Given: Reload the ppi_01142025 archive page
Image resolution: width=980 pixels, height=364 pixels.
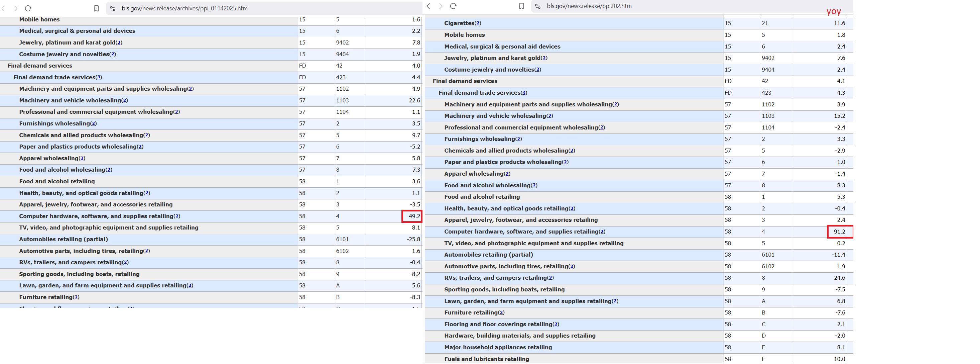Looking at the screenshot, I should [x=28, y=8].
